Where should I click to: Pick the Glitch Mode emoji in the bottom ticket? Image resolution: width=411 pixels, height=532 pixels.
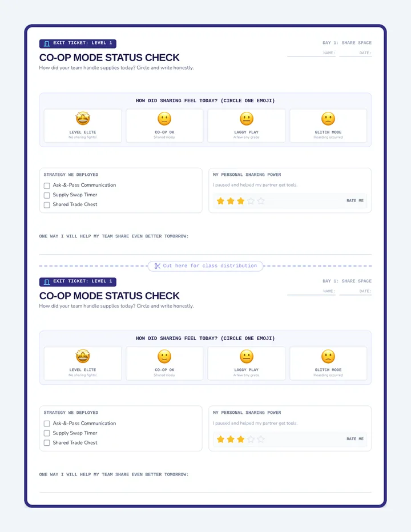click(328, 357)
